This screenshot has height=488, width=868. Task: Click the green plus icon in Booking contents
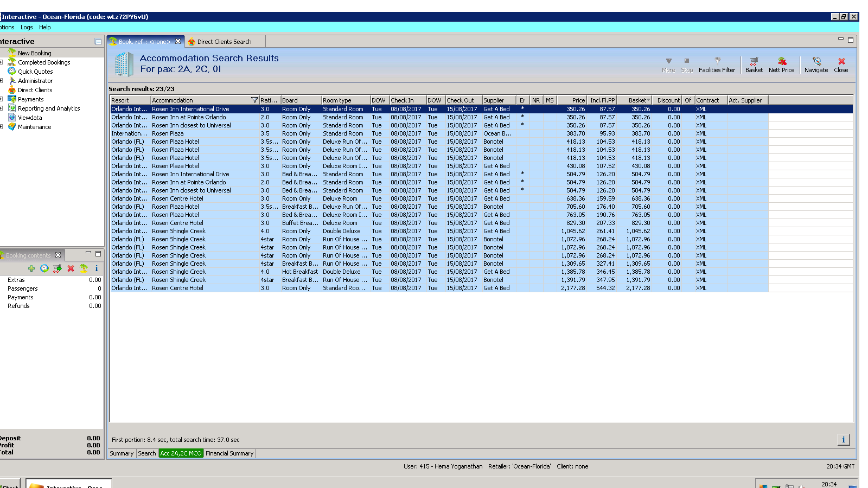pyautogui.click(x=31, y=268)
